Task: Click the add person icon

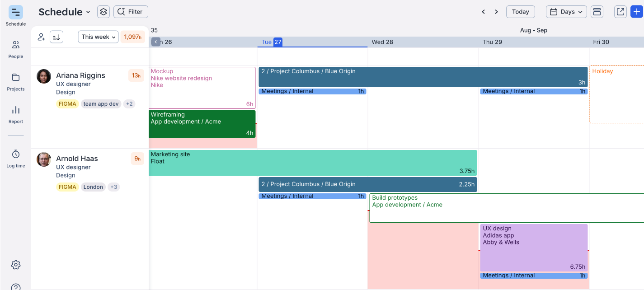Action: [41, 37]
